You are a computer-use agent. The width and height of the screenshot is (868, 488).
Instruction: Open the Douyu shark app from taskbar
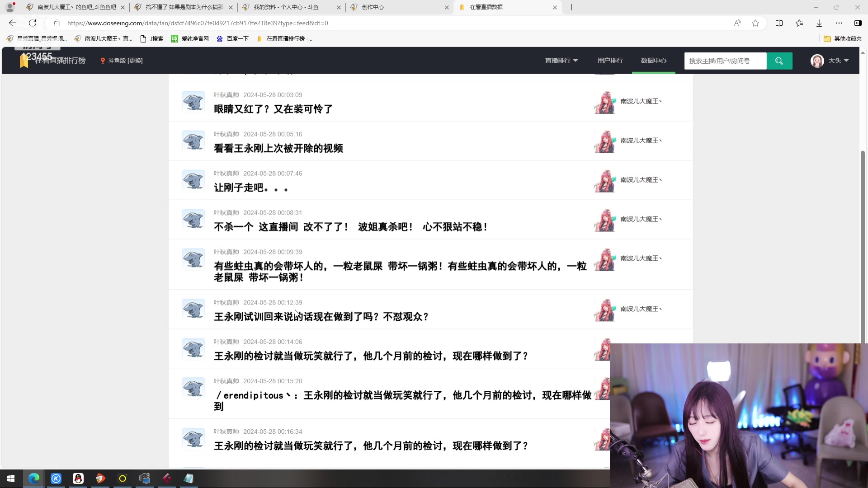(100, 479)
